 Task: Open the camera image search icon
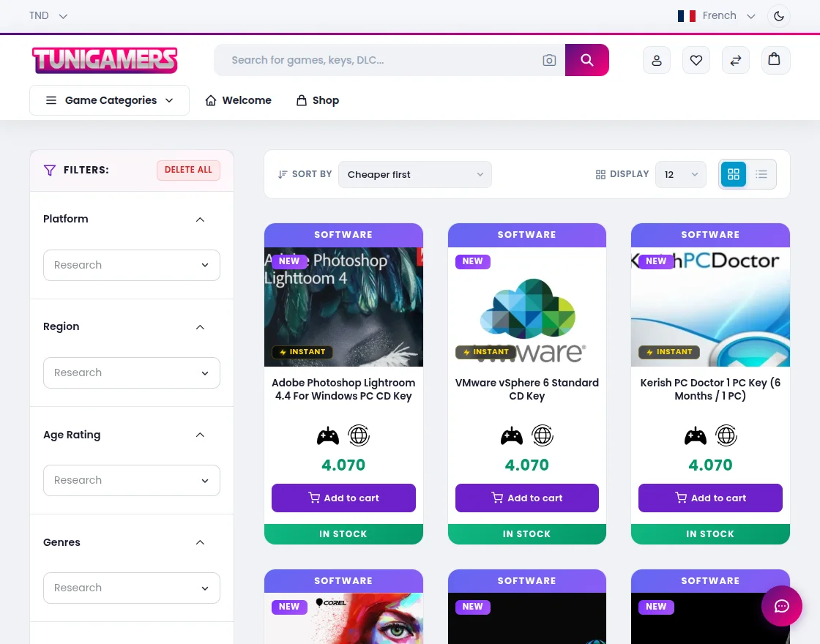coord(549,60)
